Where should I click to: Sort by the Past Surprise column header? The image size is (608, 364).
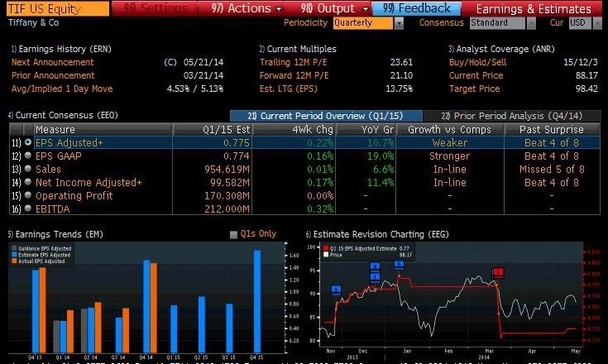(552, 130)
